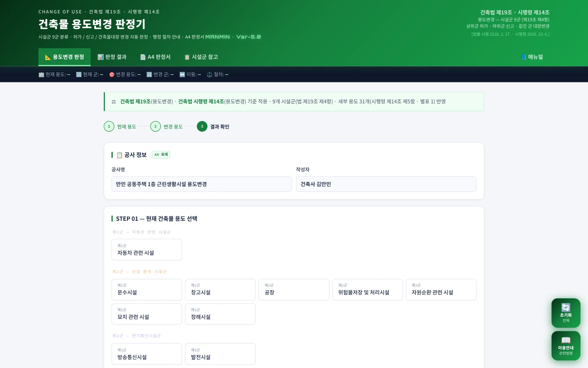Click the scales icon in the law notice banner
588x368 pixels.
[114, 102]
